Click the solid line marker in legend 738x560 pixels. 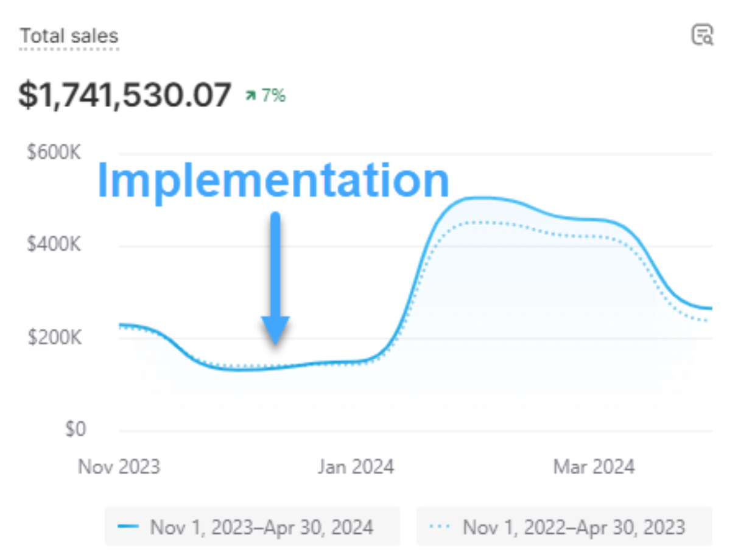point(130,527)
